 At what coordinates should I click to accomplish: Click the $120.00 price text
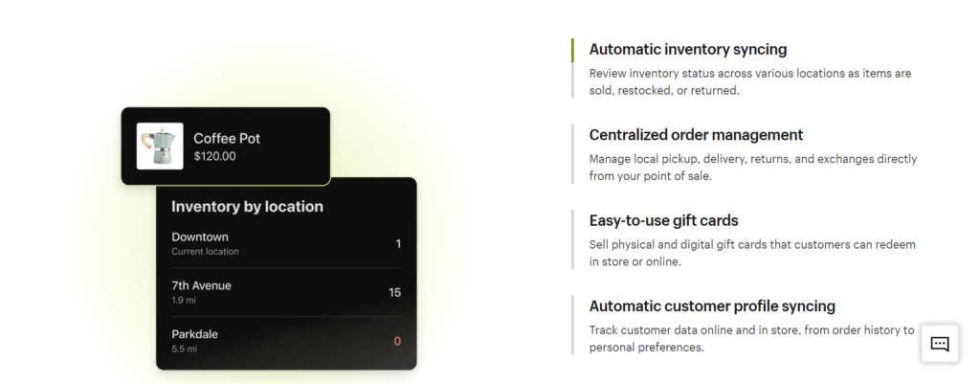(x=214, y=156)
